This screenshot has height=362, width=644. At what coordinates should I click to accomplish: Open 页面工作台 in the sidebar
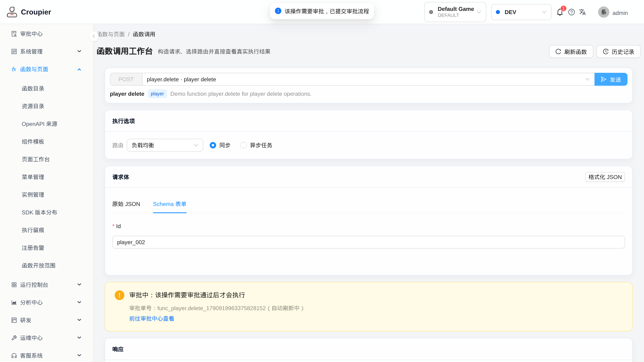point(36,159)
